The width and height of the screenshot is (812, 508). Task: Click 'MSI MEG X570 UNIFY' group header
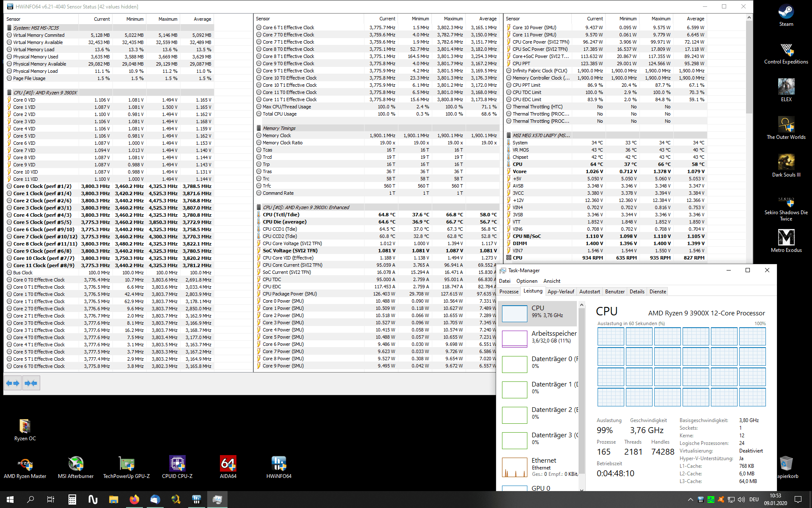click(606, 135)
